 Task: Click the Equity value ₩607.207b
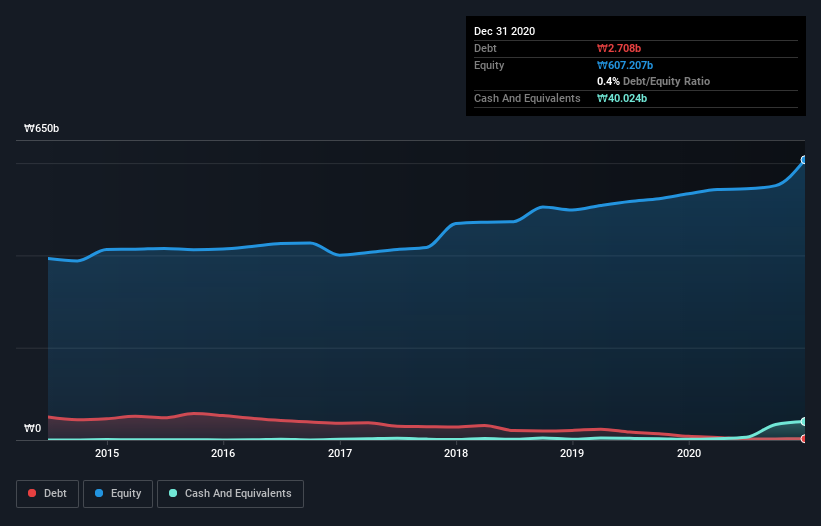click(x=625, y=65)
